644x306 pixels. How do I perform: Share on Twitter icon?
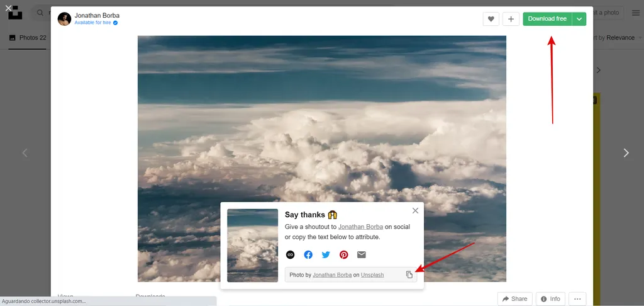click(x=326, y=254)
